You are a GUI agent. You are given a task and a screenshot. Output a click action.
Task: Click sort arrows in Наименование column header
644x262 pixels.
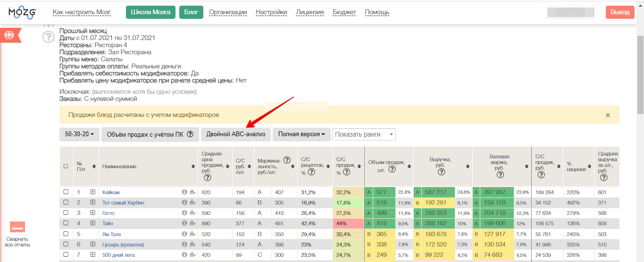[x=192, y=166]
